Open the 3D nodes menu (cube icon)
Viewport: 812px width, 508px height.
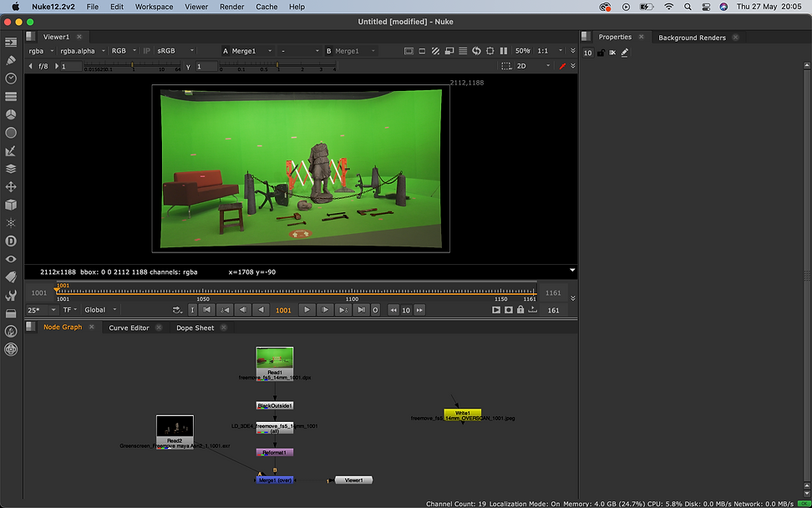pyautogui.click(x=10, y=205)
